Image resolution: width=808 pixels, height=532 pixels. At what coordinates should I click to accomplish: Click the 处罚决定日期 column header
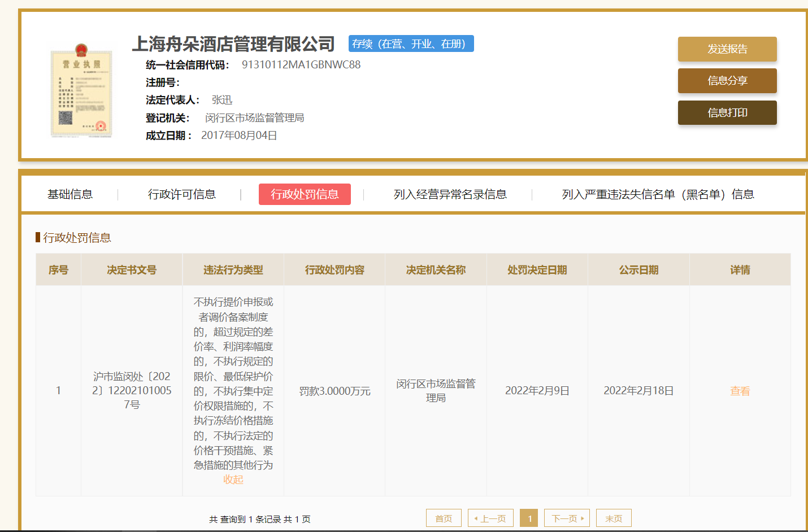[537, 270]
